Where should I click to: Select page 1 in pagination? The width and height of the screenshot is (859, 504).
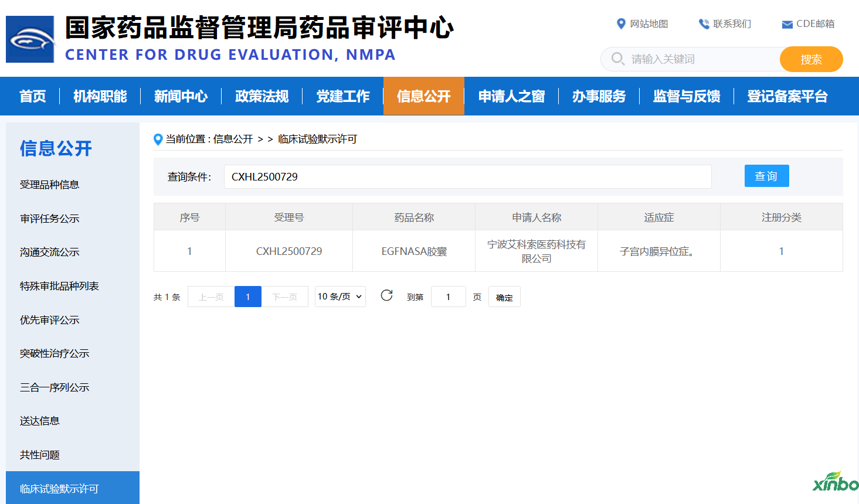(x=247, y=297)
